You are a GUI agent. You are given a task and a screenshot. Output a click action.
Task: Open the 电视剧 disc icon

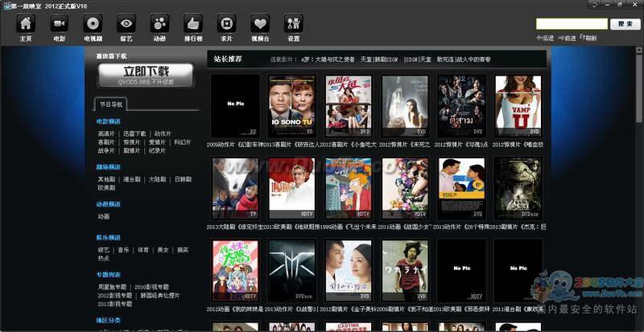coord(93,23)
